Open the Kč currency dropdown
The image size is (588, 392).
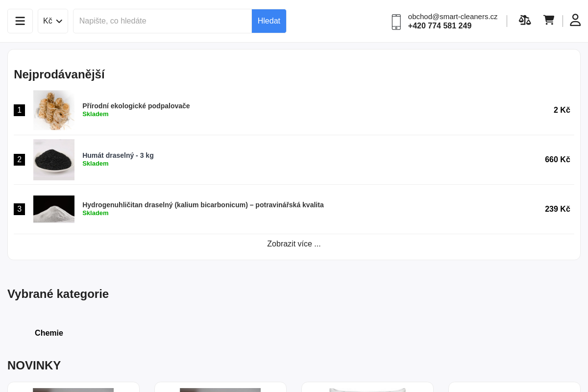[x=52, y=21]
